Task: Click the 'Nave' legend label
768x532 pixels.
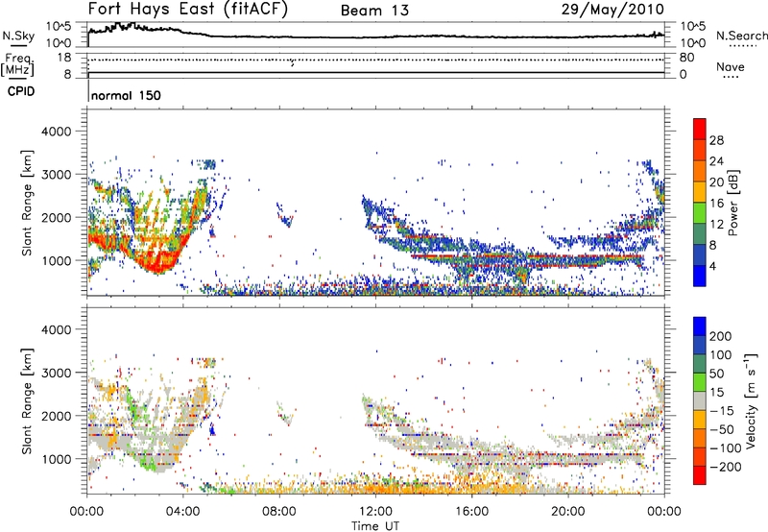Action: point(731,66)
